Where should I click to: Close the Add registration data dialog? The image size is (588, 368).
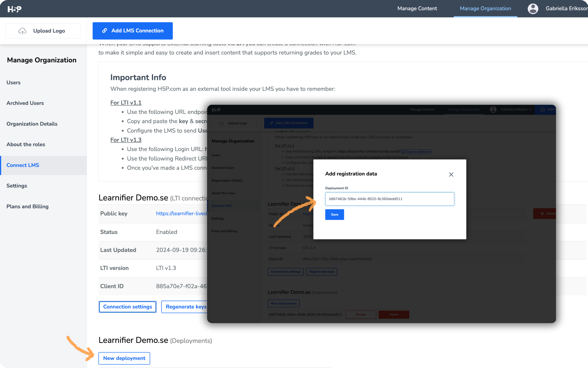click(451, 175)
